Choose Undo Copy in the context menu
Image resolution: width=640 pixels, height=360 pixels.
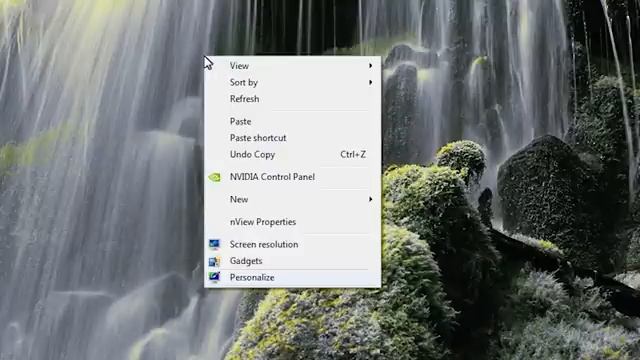pos(292,154)
